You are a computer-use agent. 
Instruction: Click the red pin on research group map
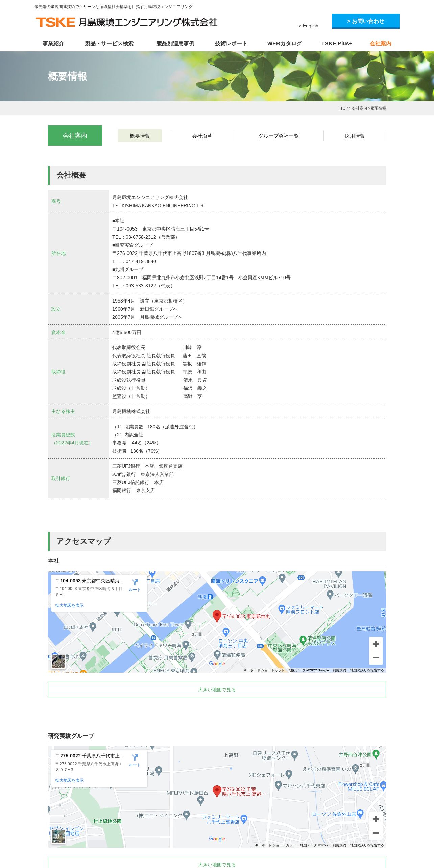click(x=217, y=791)
